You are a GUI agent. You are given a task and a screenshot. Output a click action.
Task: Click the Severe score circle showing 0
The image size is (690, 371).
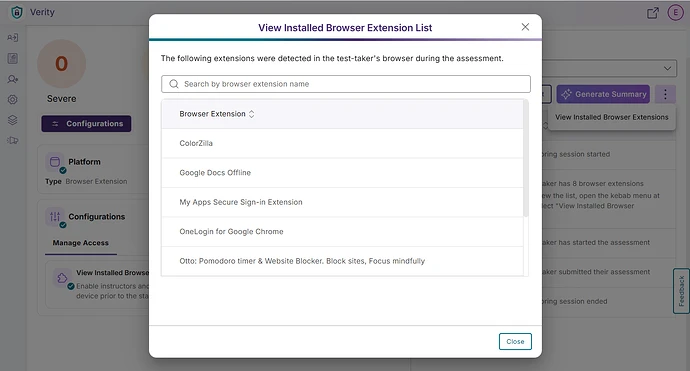click(62, 64)
